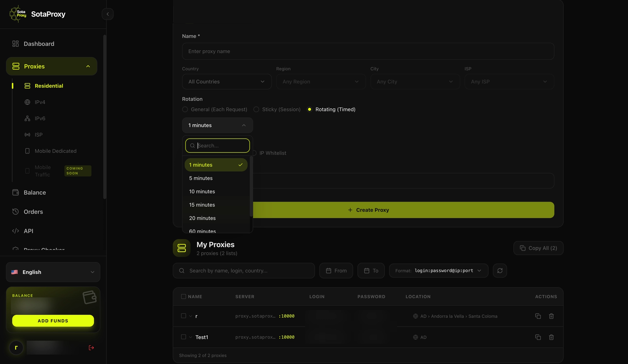Image resolution: width=628 pixels, height=364 pixels.
Task: Copy the Test1 proxy row
Action: 538,337
